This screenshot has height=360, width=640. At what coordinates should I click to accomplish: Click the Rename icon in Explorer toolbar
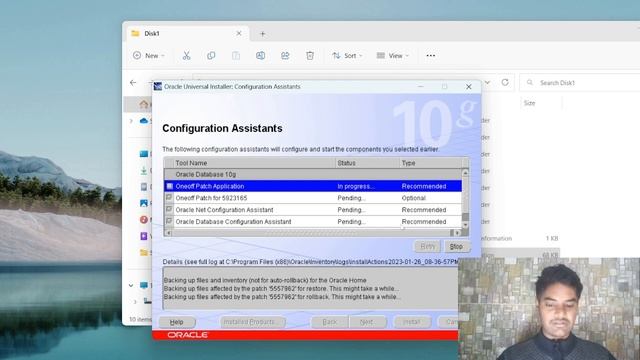click(260, 56)
